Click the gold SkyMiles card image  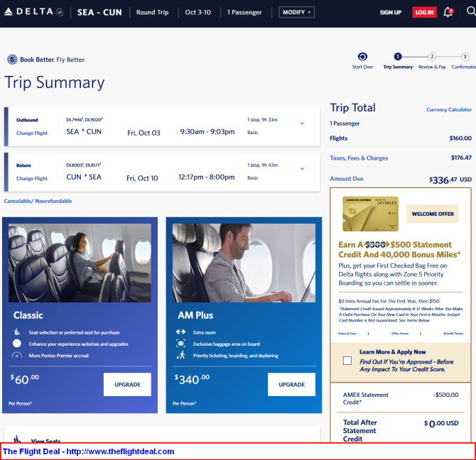[370, 214]
